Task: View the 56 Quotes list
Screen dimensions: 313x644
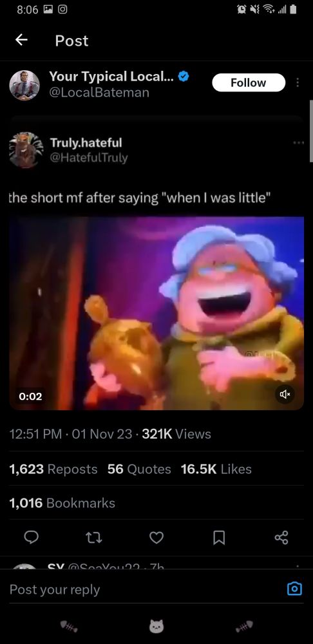Action: click(x=139, y=469)
